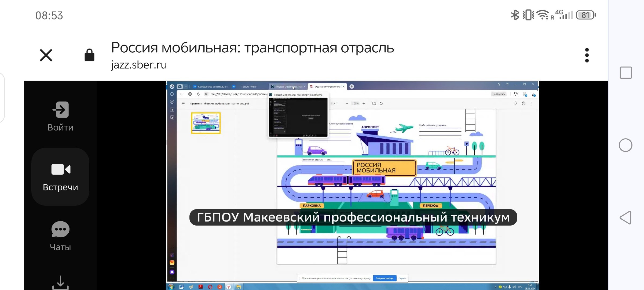Open the file explorer folder taskbar icon
The height and width of the screenshot is (290, 644).
click(239, 287)
